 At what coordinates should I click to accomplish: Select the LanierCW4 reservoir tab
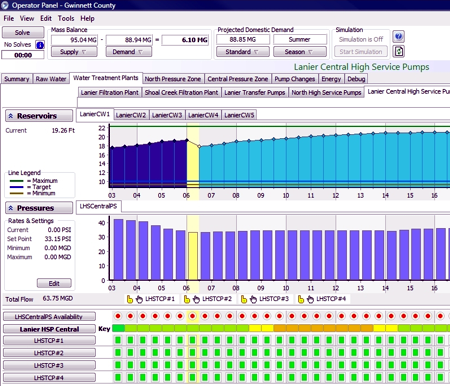(x=203, y=115)
